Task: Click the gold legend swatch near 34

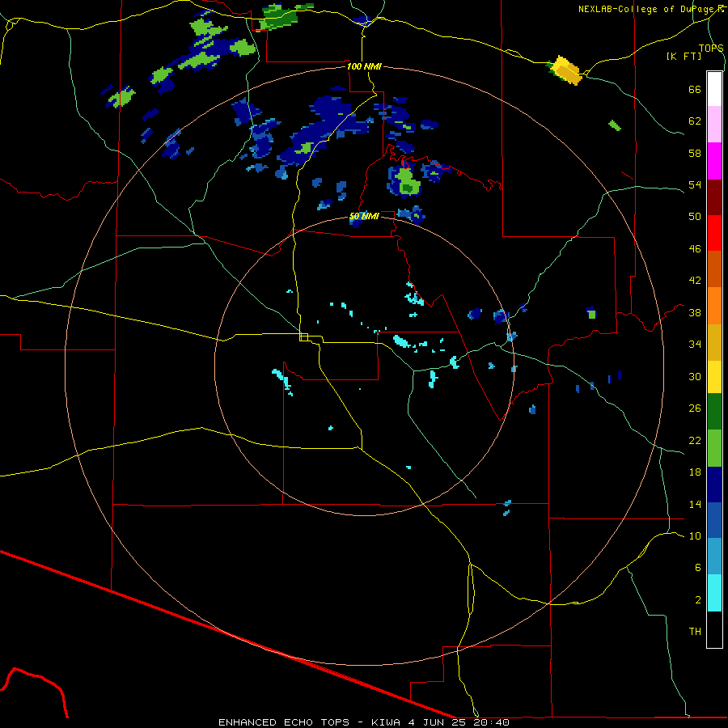Action: (x=714, y=341)
